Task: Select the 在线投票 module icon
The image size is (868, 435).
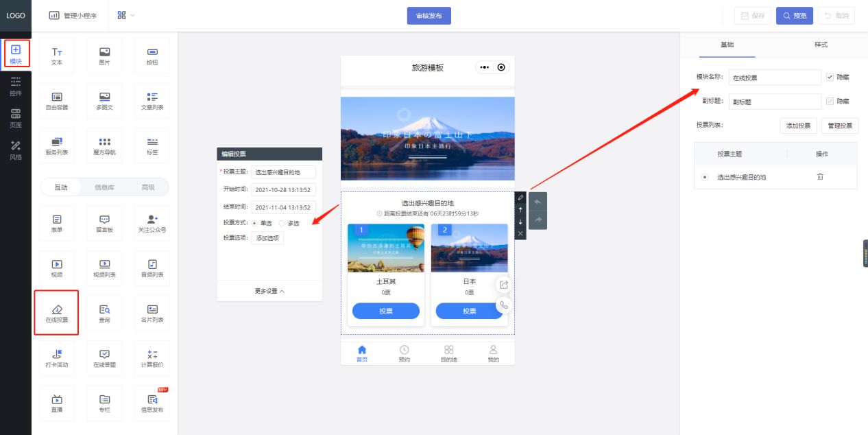Action: pyautogui.click(x=56, y=312)
